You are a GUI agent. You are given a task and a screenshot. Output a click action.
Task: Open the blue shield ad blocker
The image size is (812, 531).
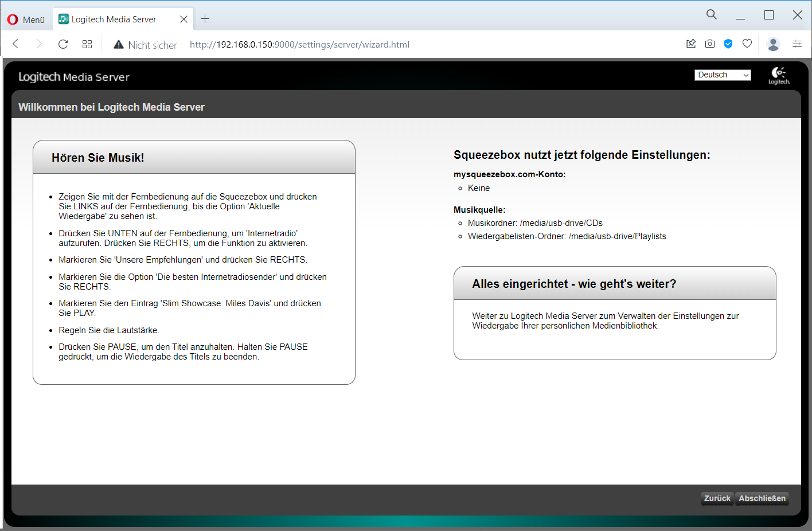[x=728, y=44]
